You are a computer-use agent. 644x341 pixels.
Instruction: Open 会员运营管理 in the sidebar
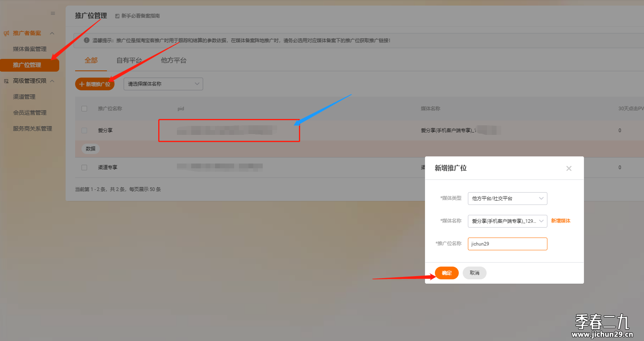pos(30,113)
